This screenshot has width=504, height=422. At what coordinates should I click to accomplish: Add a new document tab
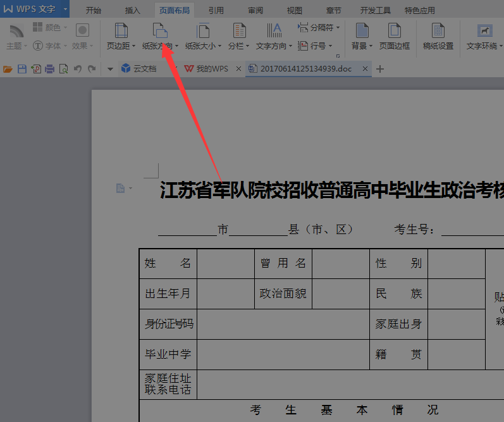[x=380, y=69]
